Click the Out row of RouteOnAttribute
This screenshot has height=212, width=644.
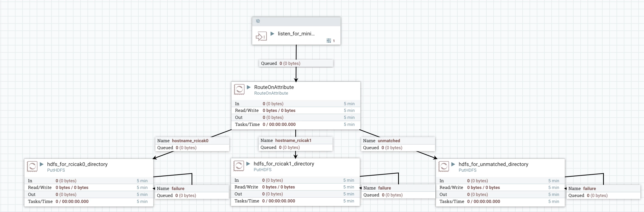coord(296,117)
